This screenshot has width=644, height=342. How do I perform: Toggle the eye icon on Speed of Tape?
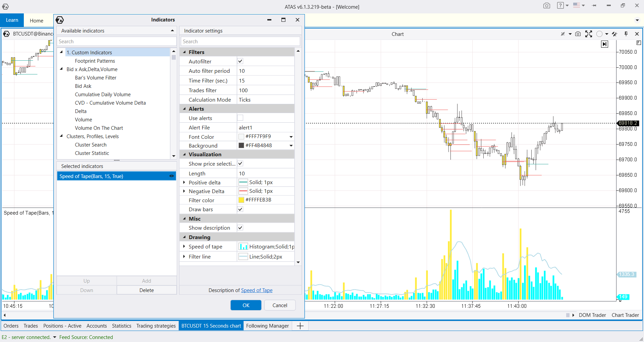tap(171, 176)
